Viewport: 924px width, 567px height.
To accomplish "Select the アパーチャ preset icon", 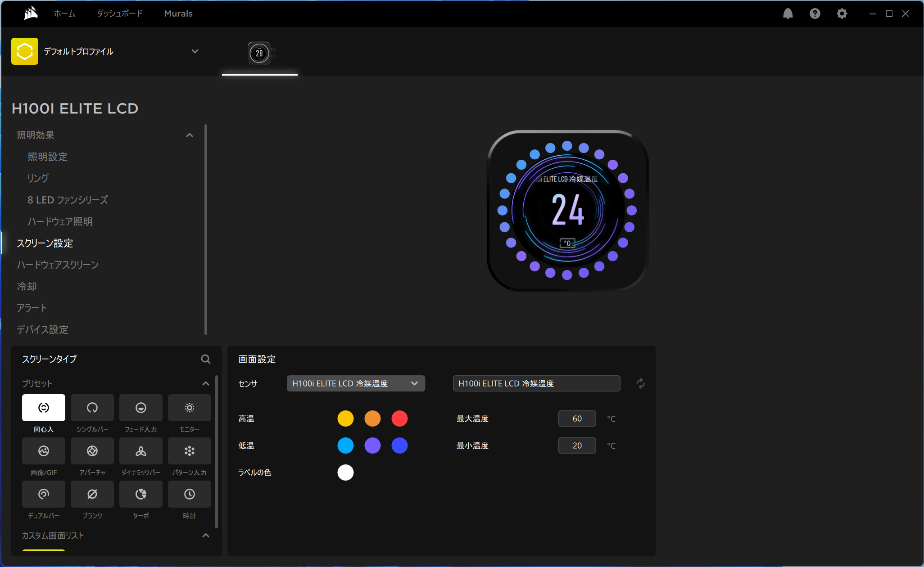I will pos(92,451).
